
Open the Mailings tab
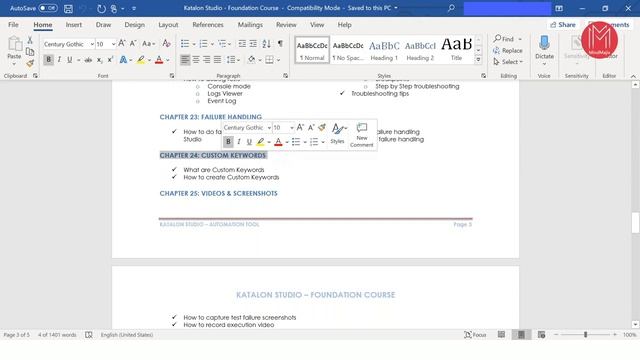pyautogui.click(x=250, y=25)
